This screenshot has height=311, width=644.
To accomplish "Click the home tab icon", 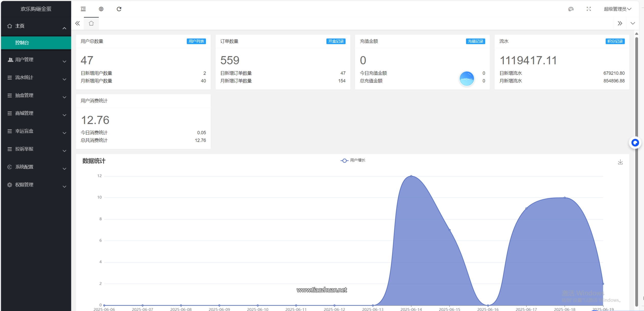I will (x=91, y=23).
